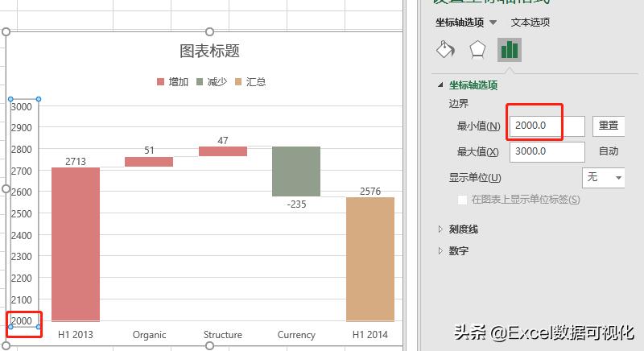
Task: Open the Axis Options bar chart tab
Action: click(x=510, y=50)
